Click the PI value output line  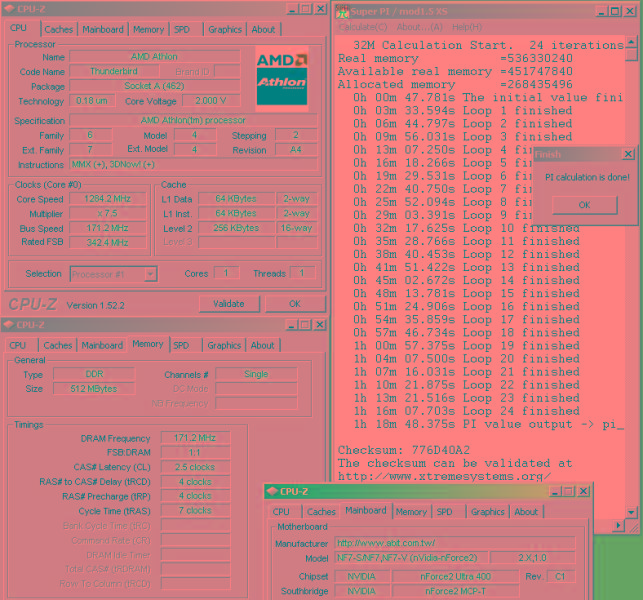pyautogui.click(x=488, y=424)
